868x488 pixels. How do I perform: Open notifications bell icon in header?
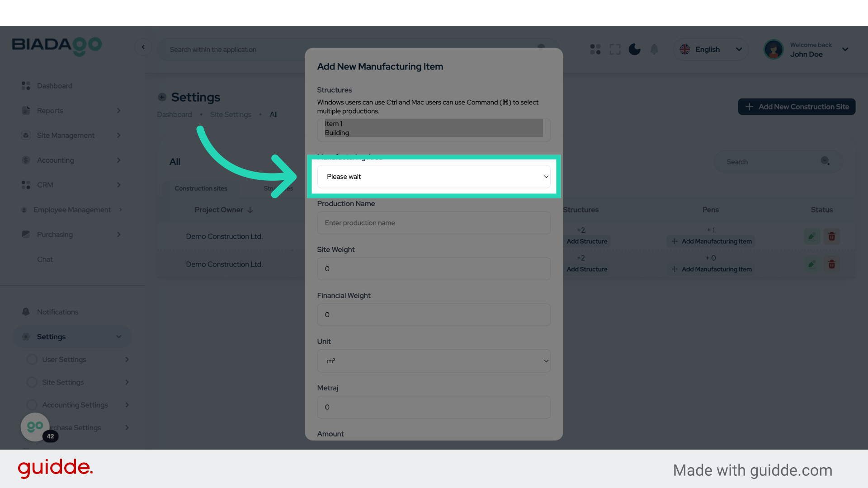(x=654, y=49)
